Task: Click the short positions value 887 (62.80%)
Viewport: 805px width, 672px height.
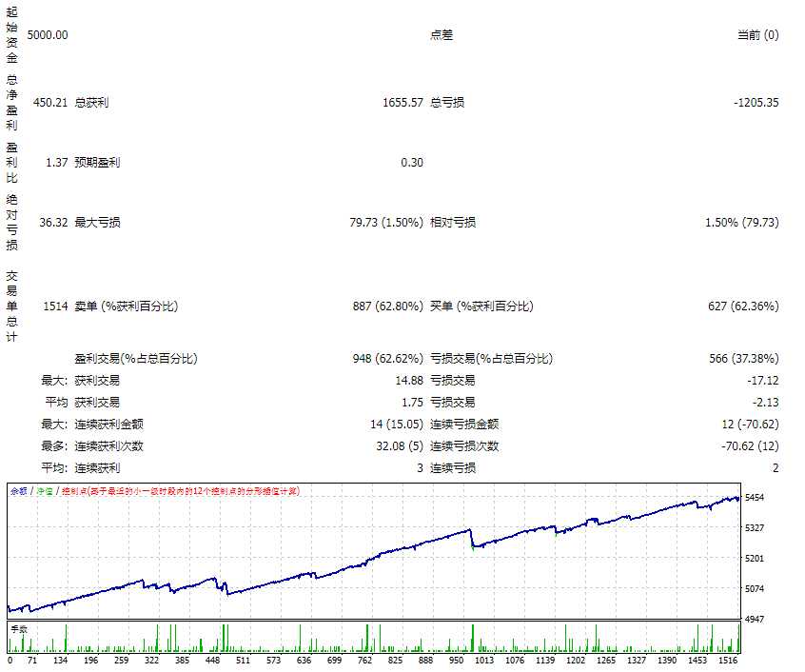Action: (x=387, y=306)
